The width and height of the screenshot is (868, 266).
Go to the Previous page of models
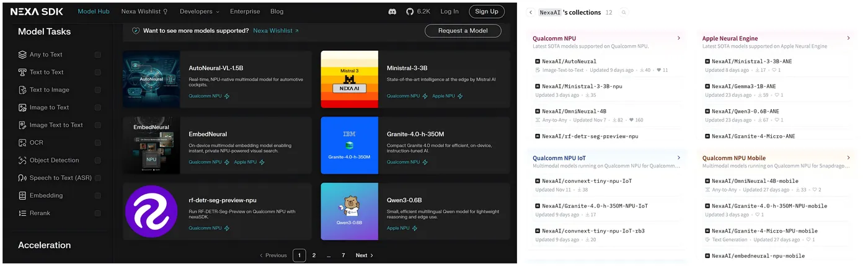[x=273, y=255]
